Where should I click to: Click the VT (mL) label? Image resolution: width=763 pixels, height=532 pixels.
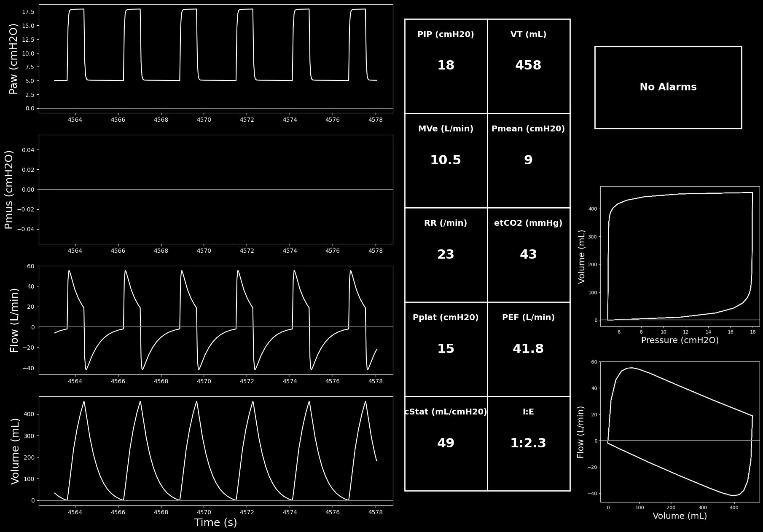528,35
